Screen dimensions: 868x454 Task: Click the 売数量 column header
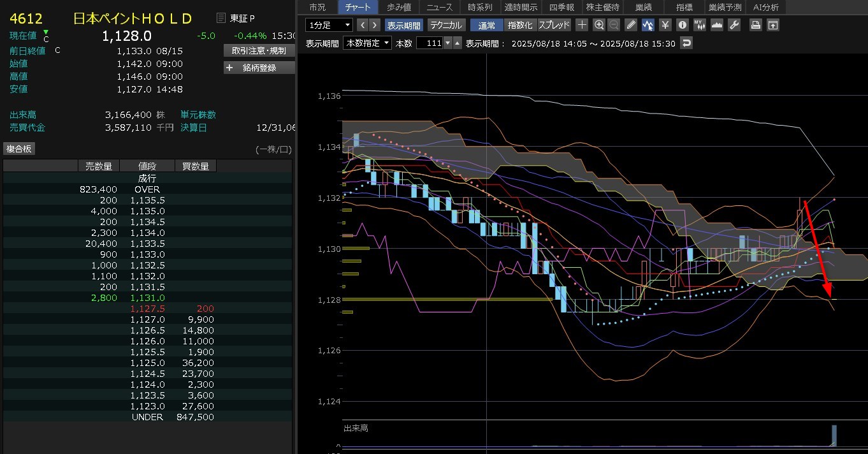[x=98, y=166]
